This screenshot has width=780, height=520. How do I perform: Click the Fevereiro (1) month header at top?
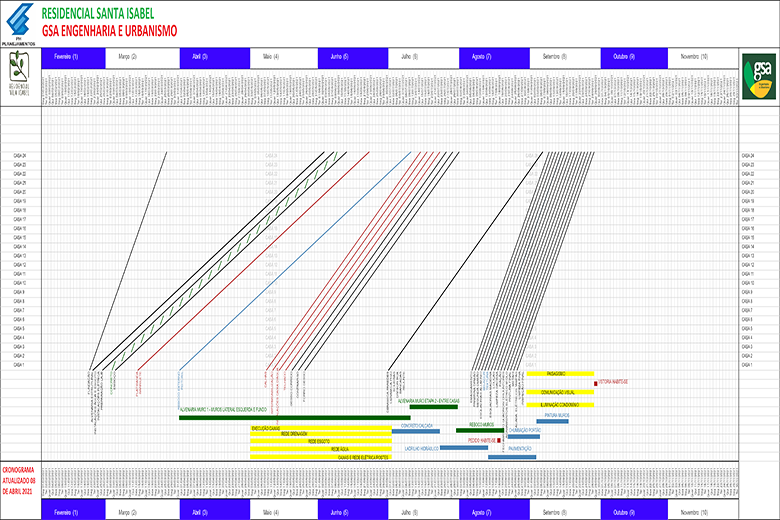click(66, 58)
